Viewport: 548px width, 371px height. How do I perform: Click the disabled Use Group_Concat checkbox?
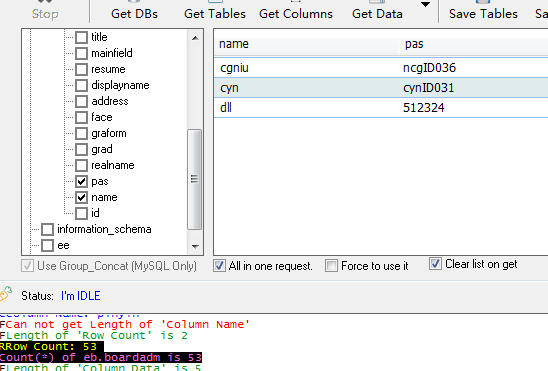(x=27, y=266)
